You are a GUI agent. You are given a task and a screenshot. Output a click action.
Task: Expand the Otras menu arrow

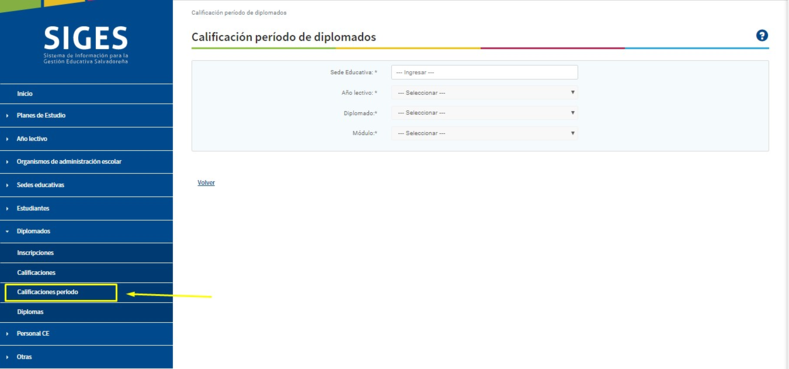coord(8,357)
